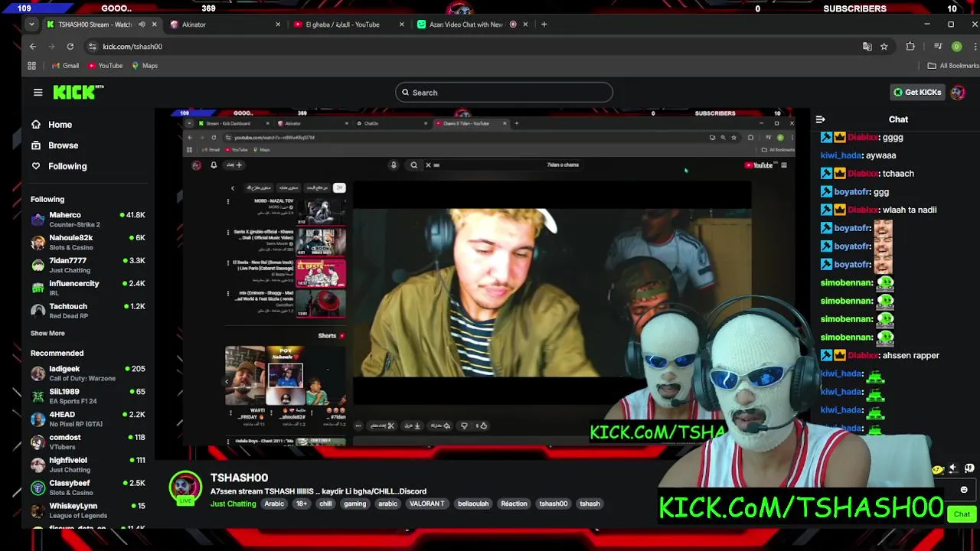
Task: Open recommended channel comdost
Action: click(x=88, y=442)
